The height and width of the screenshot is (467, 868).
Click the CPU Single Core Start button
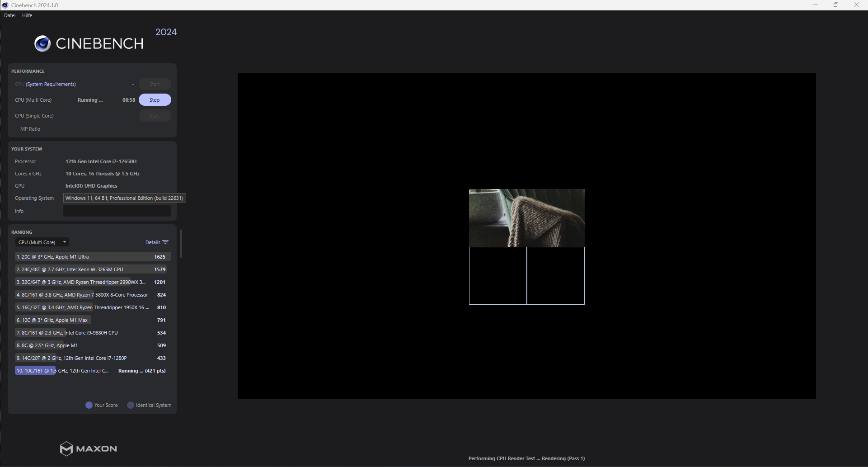[x=155, y=116]
